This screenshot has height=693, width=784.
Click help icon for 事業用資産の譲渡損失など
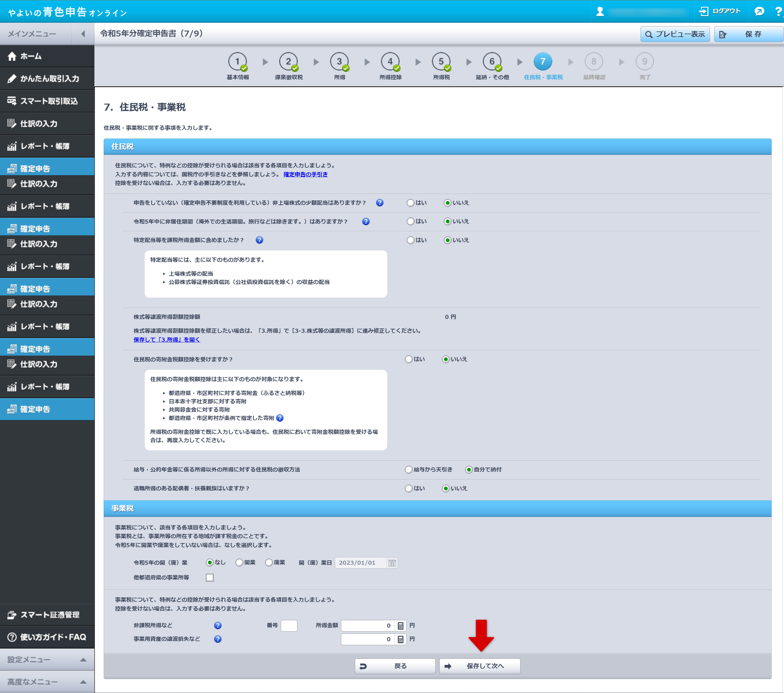[x=218, y=639]
